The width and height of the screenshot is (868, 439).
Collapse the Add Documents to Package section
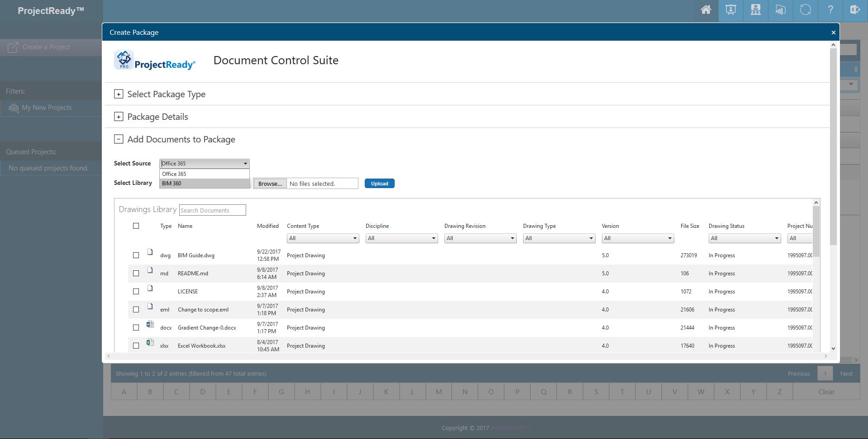119,139
